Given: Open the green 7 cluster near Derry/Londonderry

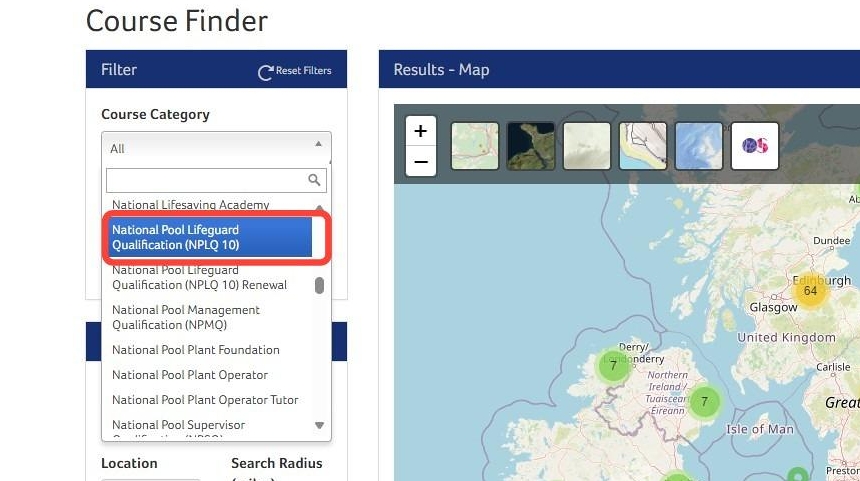Looking at the screenshot, I should 613,365.
